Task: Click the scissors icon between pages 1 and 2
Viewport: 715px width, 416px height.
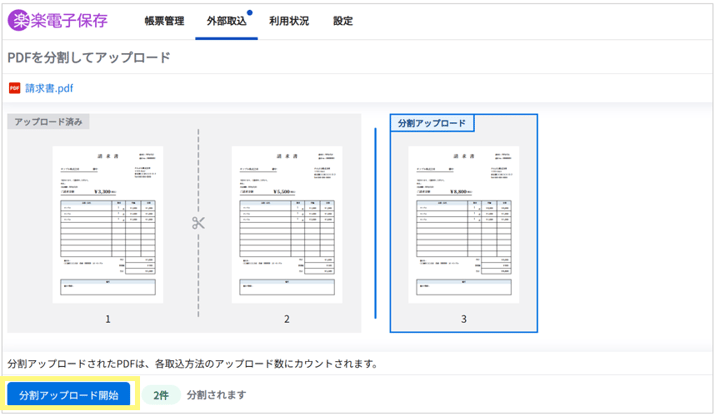Action: click(198, 222)
